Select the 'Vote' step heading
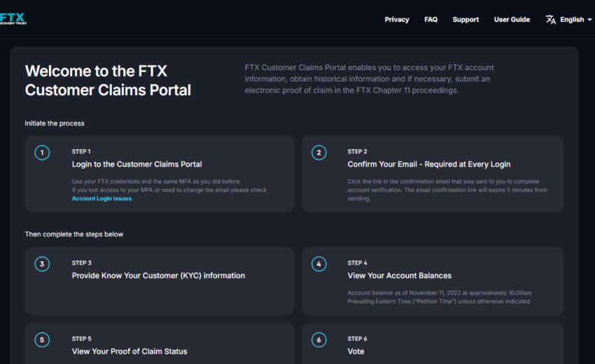This screenshot has width=595, height=364. click(x=356, y=351)
